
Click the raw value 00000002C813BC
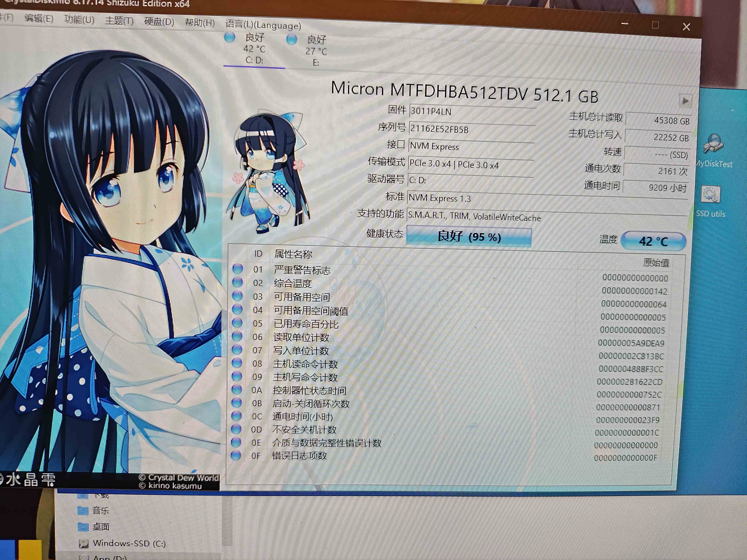[631, 356]
